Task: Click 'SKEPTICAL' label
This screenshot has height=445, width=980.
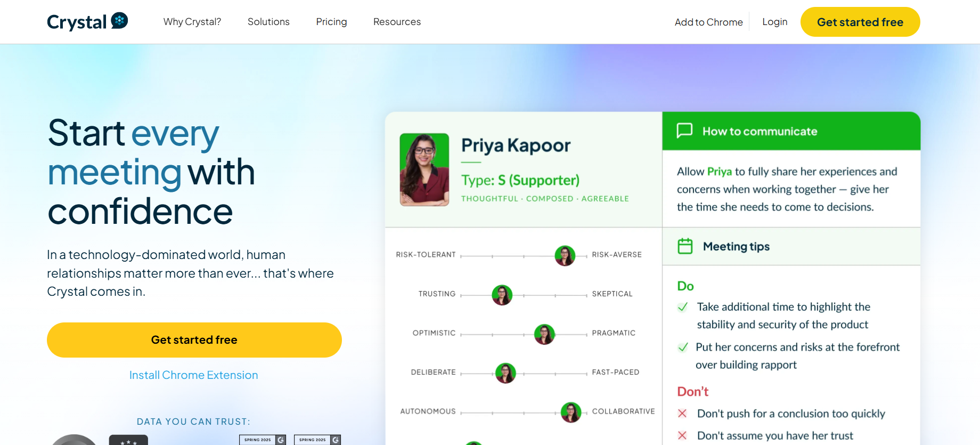Action: point(612,294)
